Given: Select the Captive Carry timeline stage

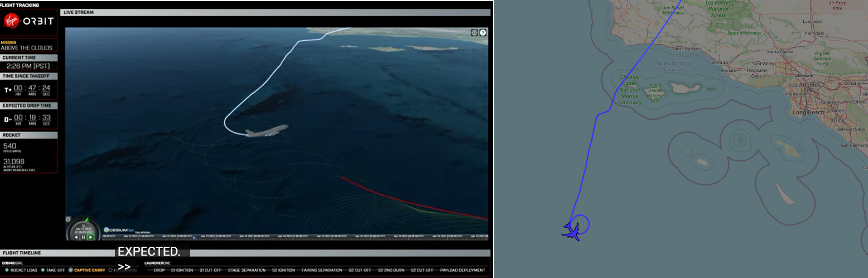Looking at the screenshot, I should click(90, 270).
